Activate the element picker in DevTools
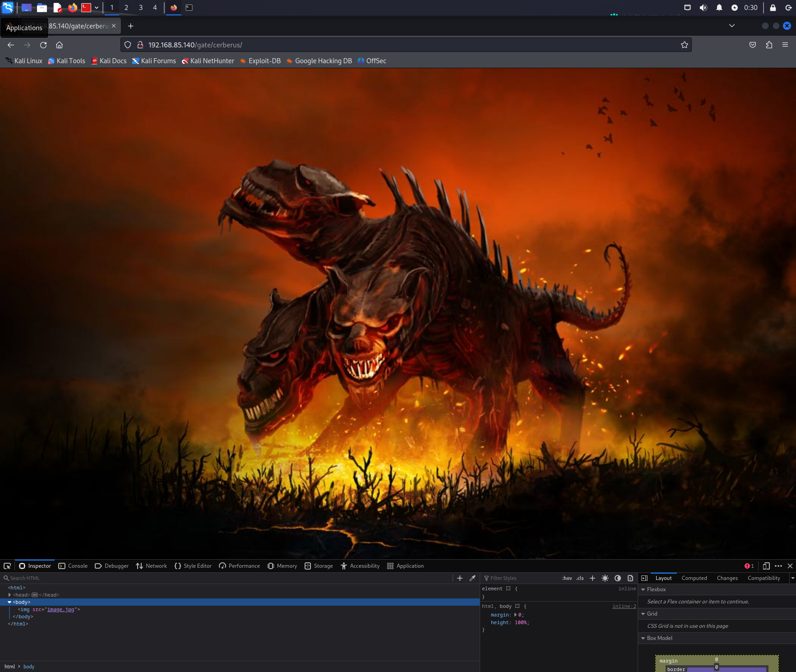Screen dimensions: 796x672 click(7, 566)
